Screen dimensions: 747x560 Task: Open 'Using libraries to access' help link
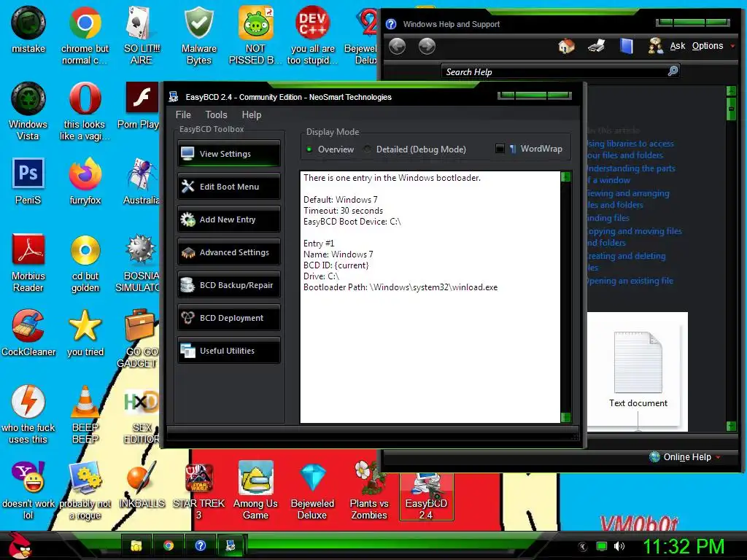(x=630, y=149)
